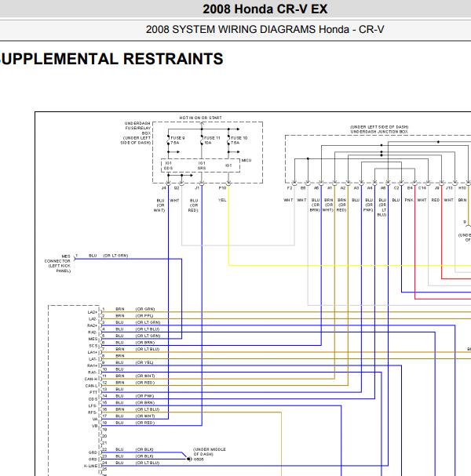Click the "(OR YEL)" wire note on pin 9
Viewport: 471px width, 476px height.
144,362
